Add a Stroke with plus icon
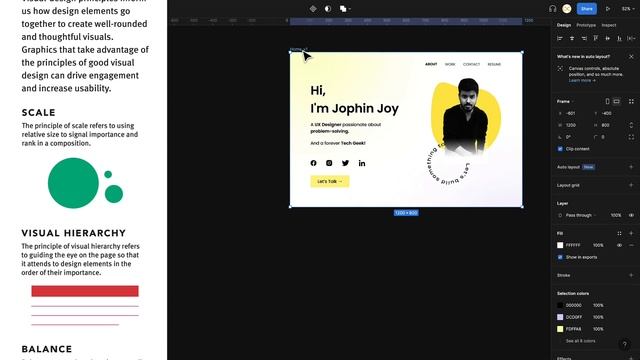This screenshot has width=640, height=360. (631, 276)
